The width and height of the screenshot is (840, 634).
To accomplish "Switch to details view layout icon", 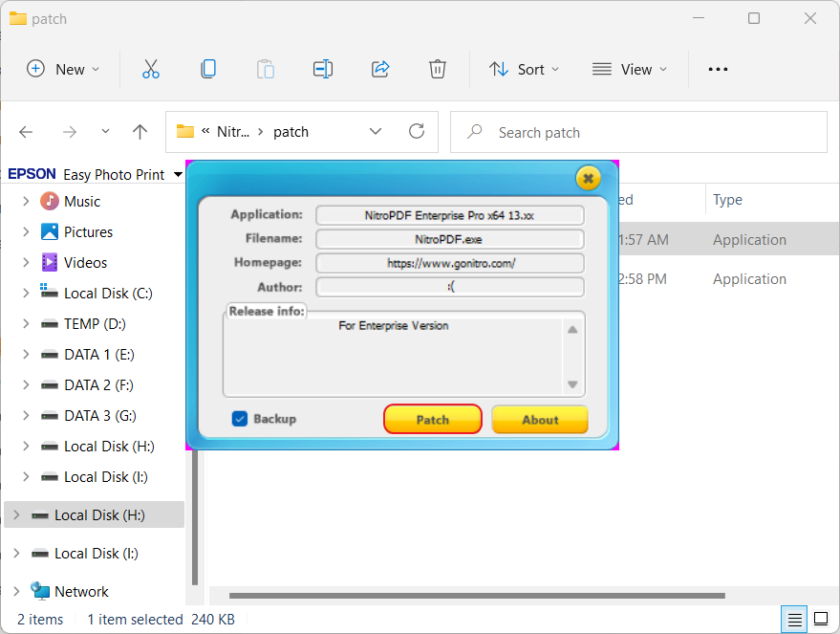I will coord(794,620).
